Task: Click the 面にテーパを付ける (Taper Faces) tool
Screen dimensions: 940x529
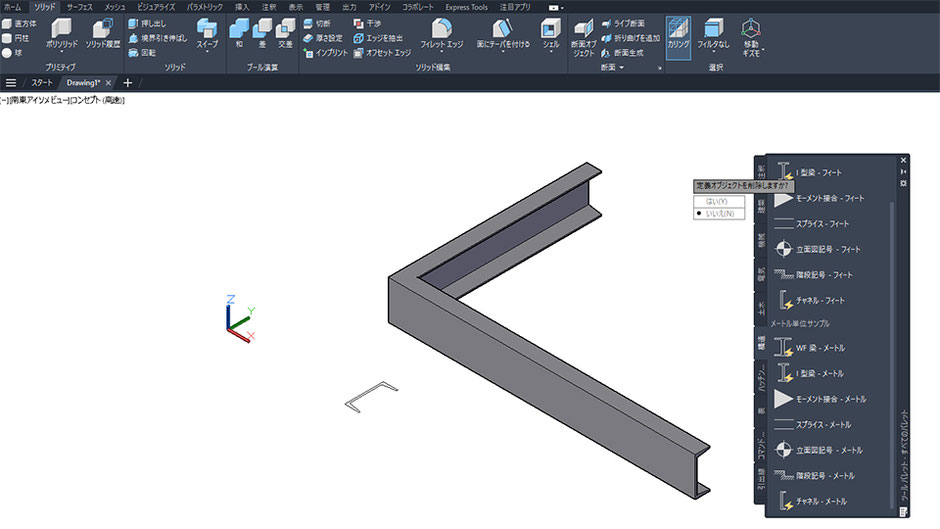Action: point(503,33)
